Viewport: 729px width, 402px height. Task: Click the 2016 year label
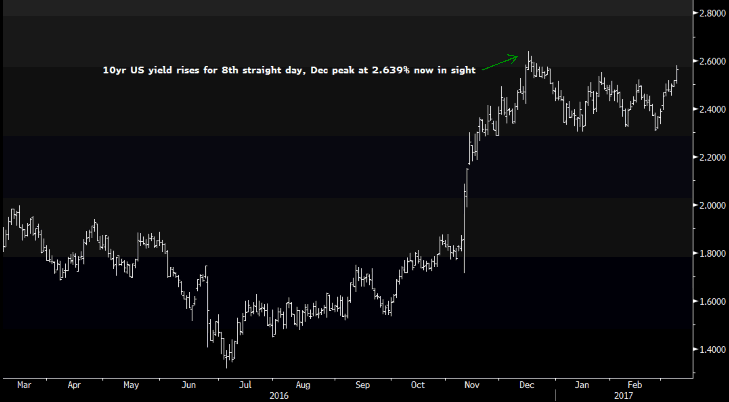point(279,396)
